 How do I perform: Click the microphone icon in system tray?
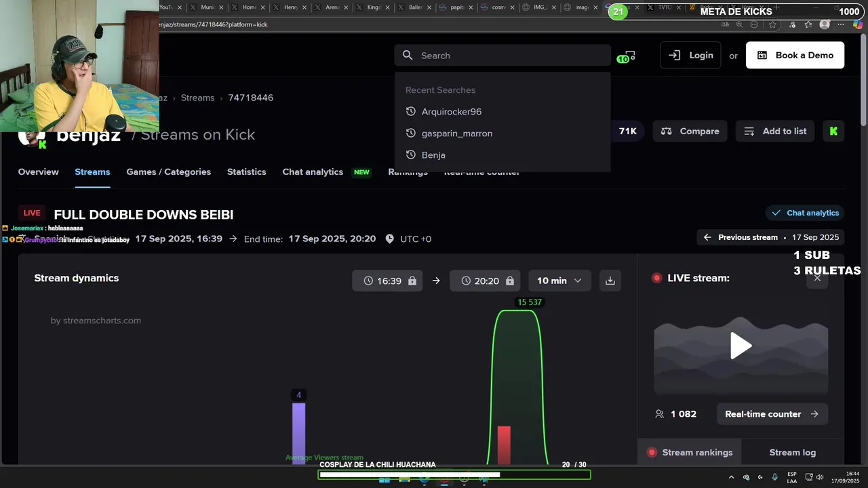coord(774,477)
